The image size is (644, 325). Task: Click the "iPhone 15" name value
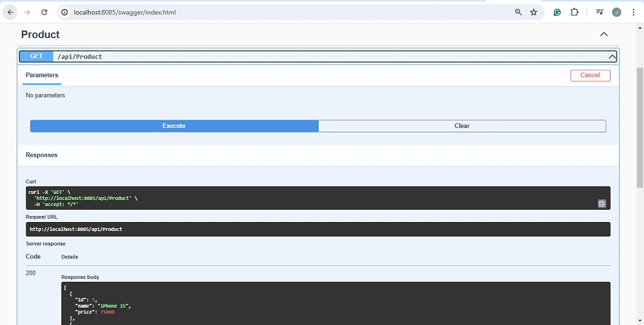114,306
